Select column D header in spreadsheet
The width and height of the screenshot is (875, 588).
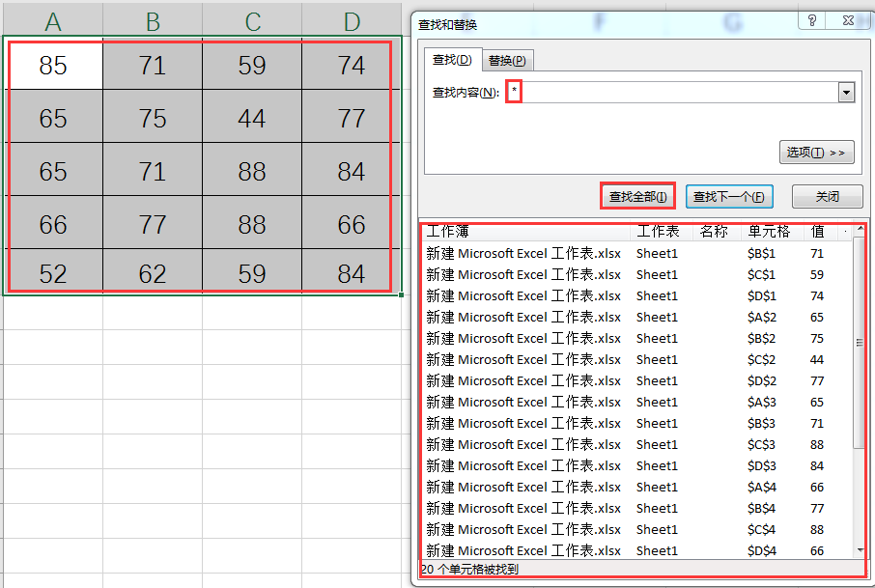[x=352, y=21]
